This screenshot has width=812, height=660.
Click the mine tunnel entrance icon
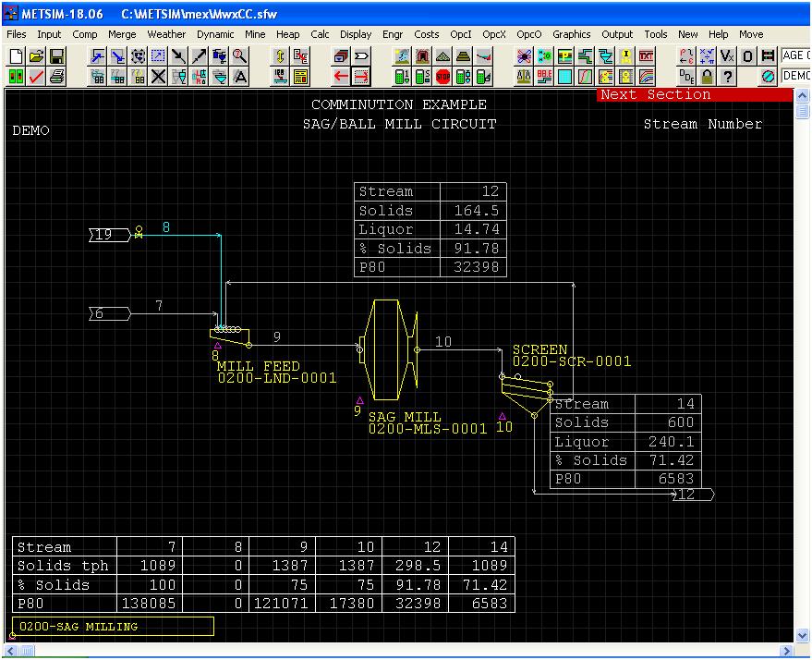pyautogui.click(x=422, y=56)
